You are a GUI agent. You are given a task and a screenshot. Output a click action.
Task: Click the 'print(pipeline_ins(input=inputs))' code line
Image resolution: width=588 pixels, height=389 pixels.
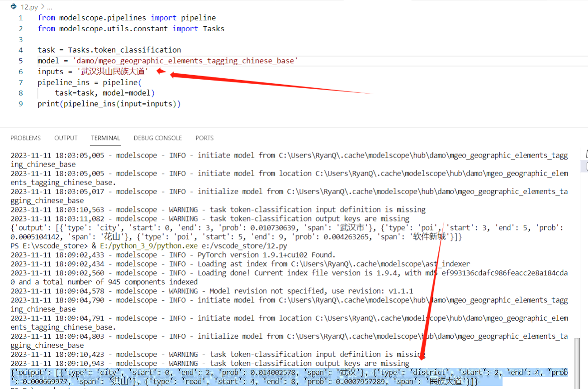point(109,104)
